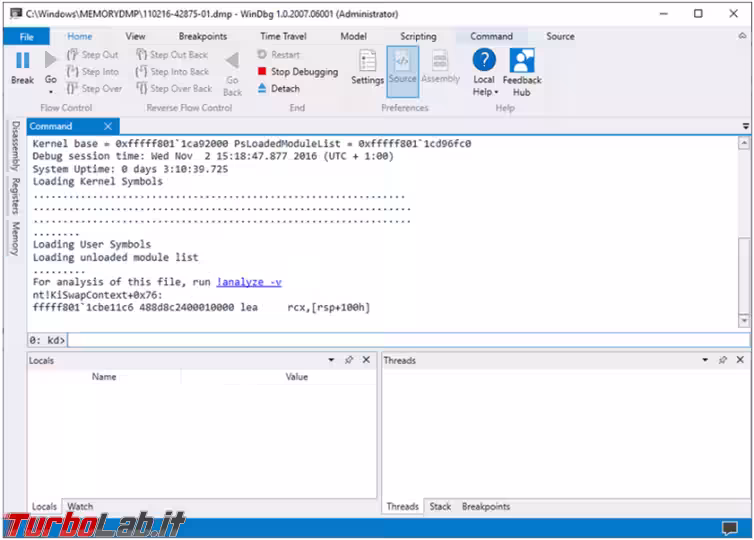The width and height of the screenshot is (754, 540).
Task: Switch to the Breakpoints bottom tab
Action: point(486,506)
